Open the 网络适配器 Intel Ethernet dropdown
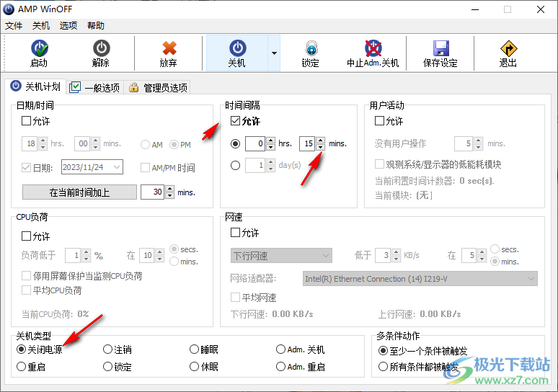558x392 pixels. 420,279
